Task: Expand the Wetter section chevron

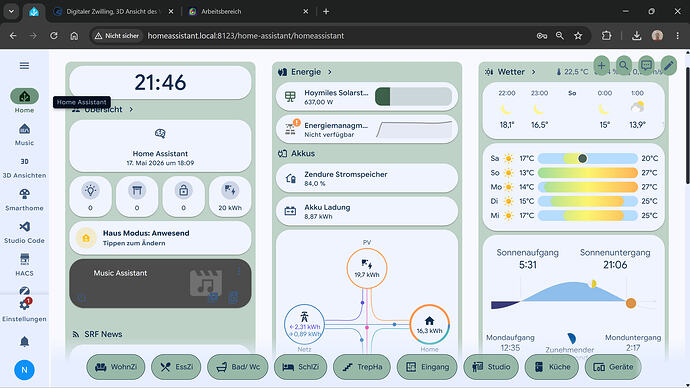Action: click(x=533, y=72)
